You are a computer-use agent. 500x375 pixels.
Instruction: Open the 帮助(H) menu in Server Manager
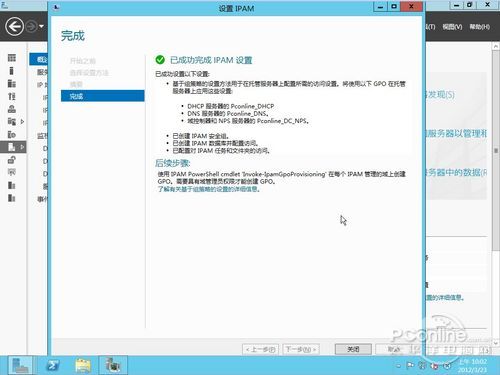[x=480, y=27]
